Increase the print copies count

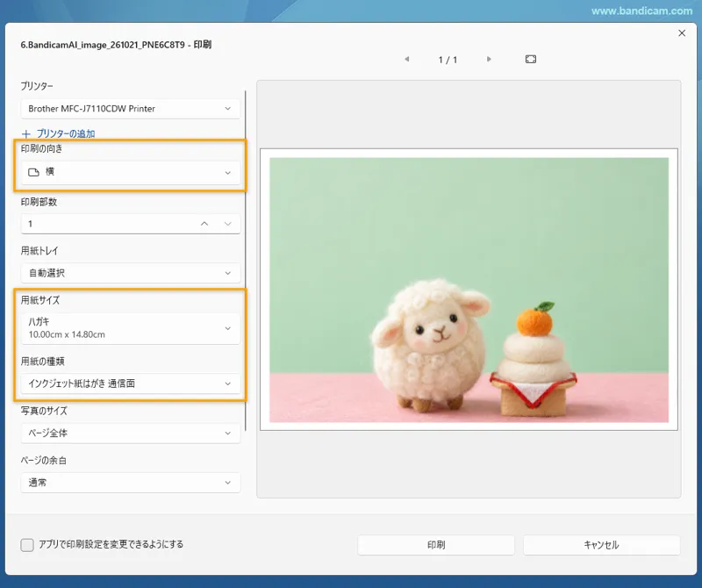pos(204,224)
